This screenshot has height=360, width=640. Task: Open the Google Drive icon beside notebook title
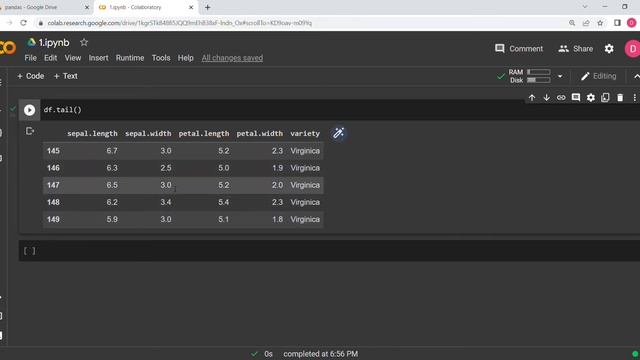point(31,42)
